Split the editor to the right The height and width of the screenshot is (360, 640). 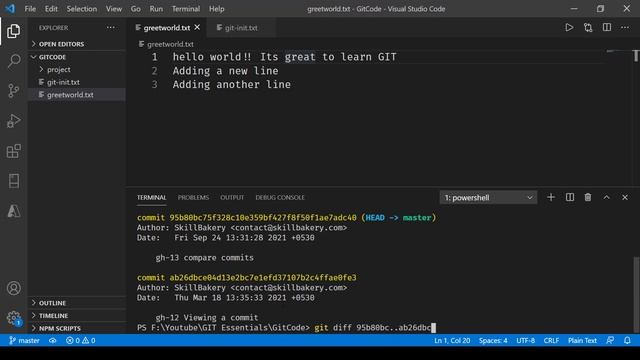pyautogui.click(x=607, y=27)
